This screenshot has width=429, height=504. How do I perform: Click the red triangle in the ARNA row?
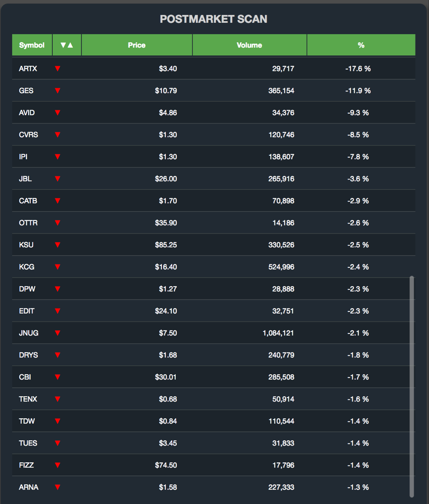(x=58, y=487)
